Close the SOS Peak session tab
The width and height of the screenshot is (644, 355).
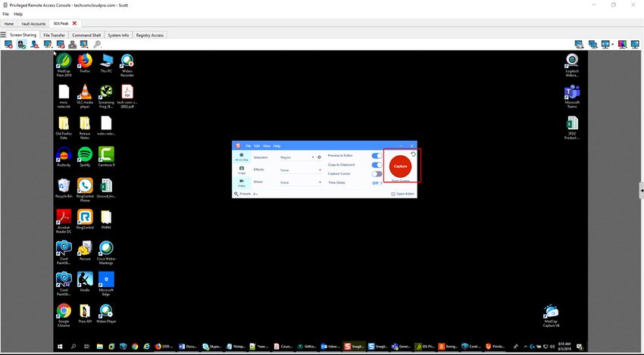tap(74, 23)
